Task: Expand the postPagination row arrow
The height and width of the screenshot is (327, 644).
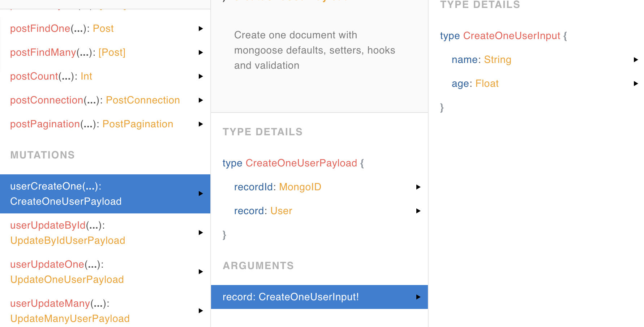Action: [201, 124]
